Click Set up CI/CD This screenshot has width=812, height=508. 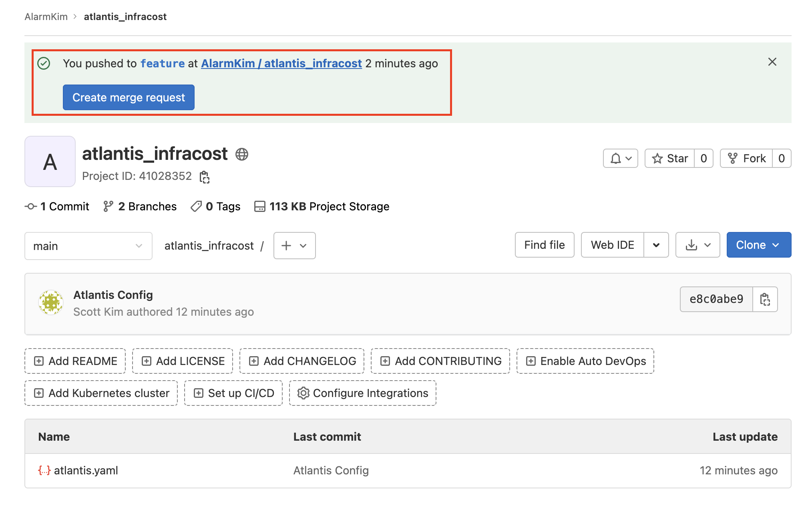233,393
